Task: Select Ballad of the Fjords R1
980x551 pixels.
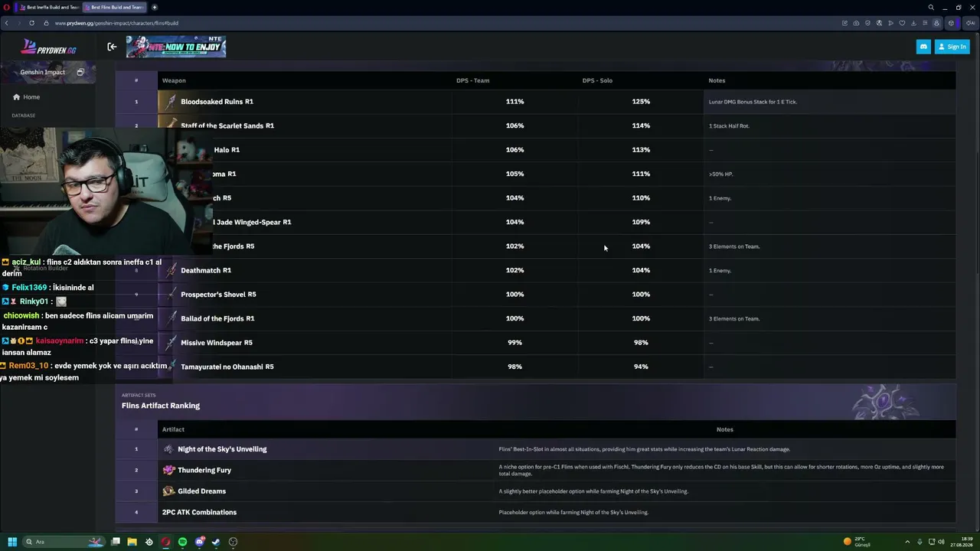Action: coord(217,318)
